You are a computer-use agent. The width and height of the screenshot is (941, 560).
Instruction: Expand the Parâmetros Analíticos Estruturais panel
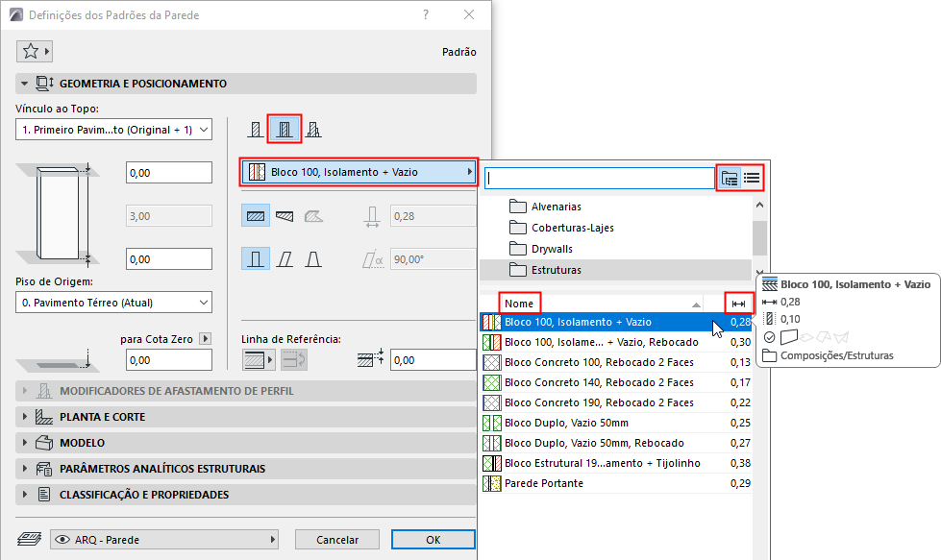[x=246, y=468]
